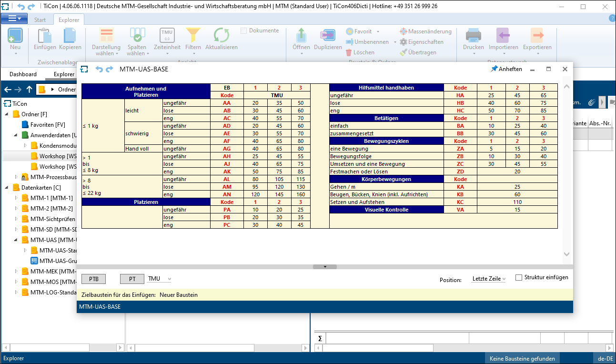Open the TMU unit dropdown
This screenshot has height=364, width=616.
[159, 279]
